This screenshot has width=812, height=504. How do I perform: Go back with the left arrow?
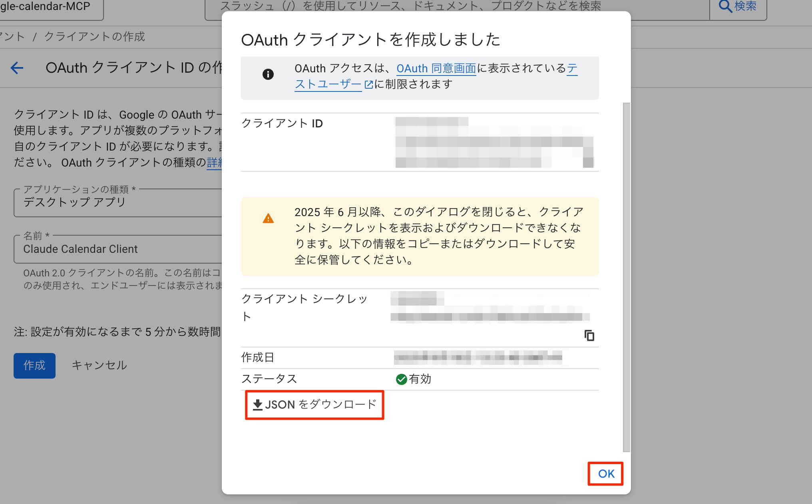[x=17, y=68]
